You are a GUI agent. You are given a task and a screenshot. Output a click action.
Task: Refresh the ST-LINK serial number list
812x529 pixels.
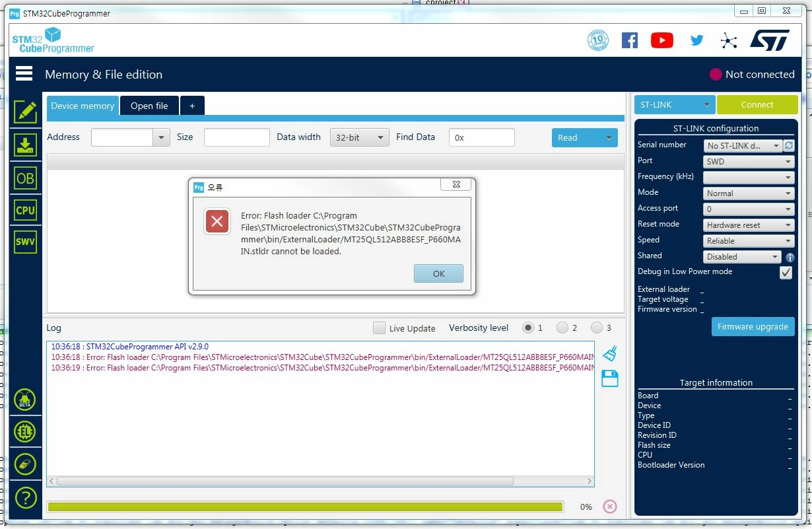[x=789, y=145]
